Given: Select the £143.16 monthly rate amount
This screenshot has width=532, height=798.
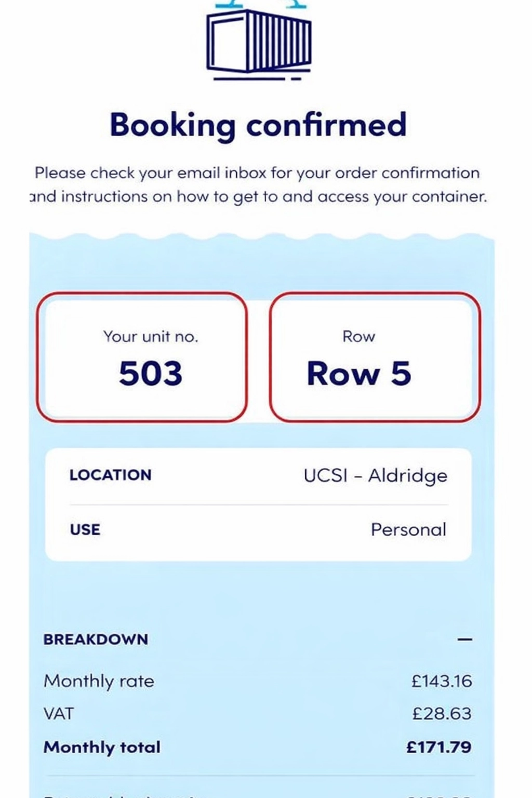Looking at the screenshot, I should click(x=442, y=681).
